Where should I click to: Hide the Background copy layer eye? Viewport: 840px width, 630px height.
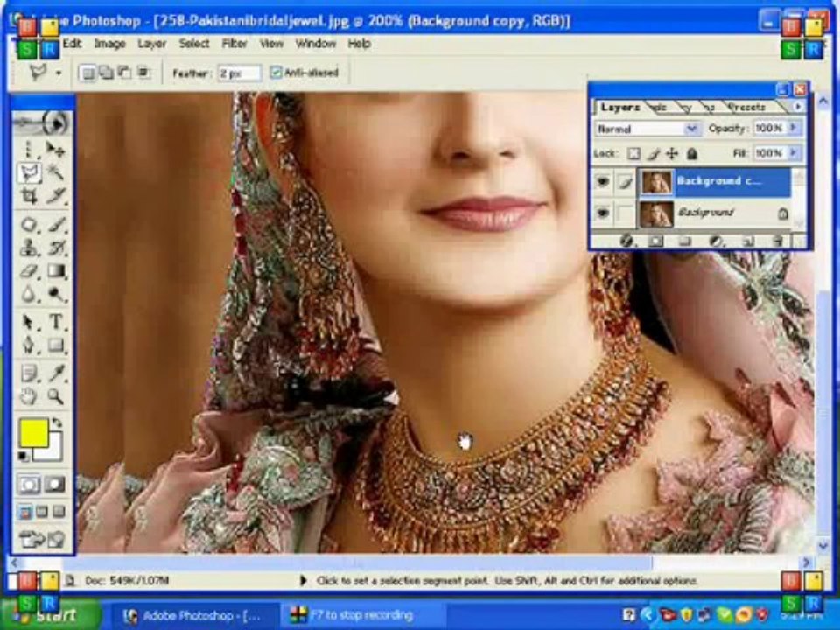pos(602,182)
